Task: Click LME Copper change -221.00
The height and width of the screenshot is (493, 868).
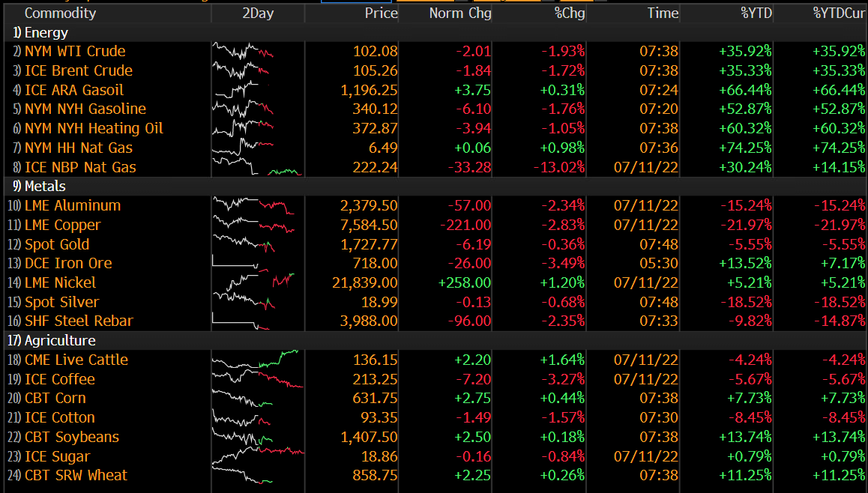Action: [465, 225]
